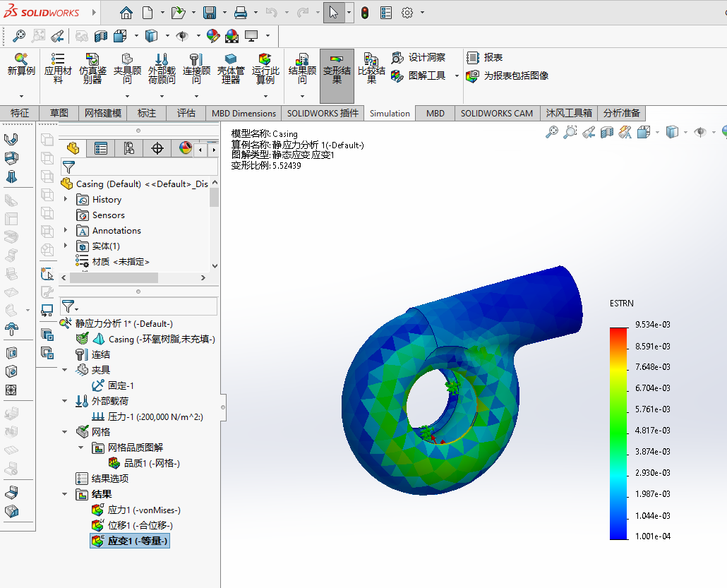Viewport: 727px width, 588px height.
Task: Click 连接顾问 (Connections Advisor)
Action: [x=196, y=68]
